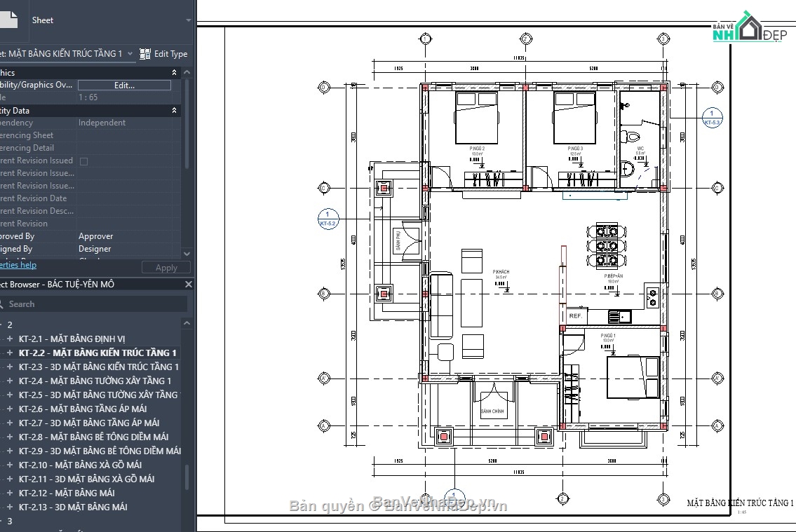Collapse the Identity Data properties group

(174, 111)
